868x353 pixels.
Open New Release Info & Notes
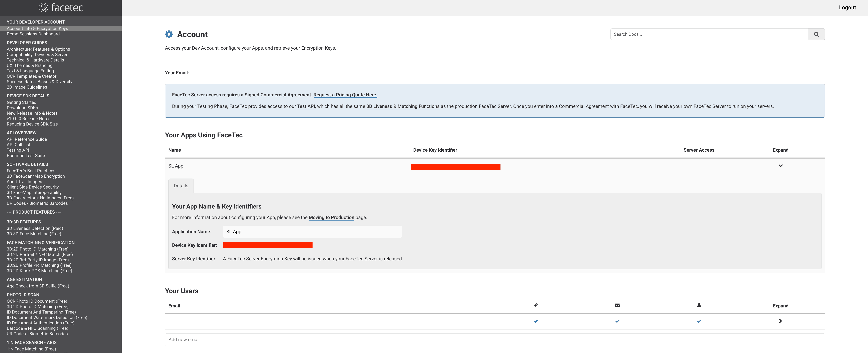(x=32, y=113)
